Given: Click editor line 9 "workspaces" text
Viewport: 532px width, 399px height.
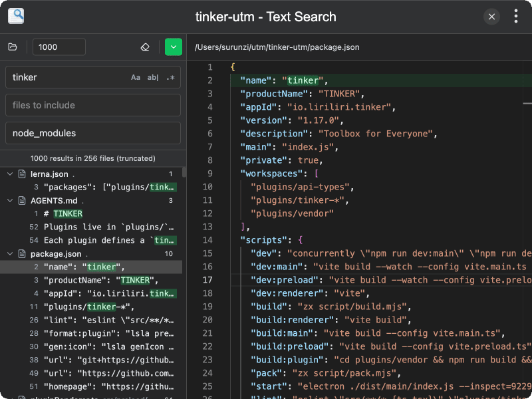Looking at the screenshot, I should [x=279, y=174].
